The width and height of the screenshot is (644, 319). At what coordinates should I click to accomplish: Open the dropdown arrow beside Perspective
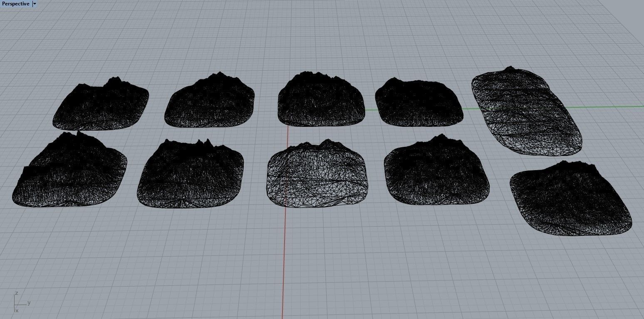[x=35, y=4]
